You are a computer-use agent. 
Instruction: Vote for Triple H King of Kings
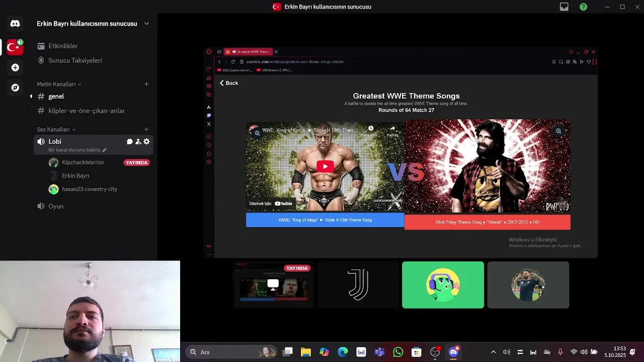[x=325, y=220]
